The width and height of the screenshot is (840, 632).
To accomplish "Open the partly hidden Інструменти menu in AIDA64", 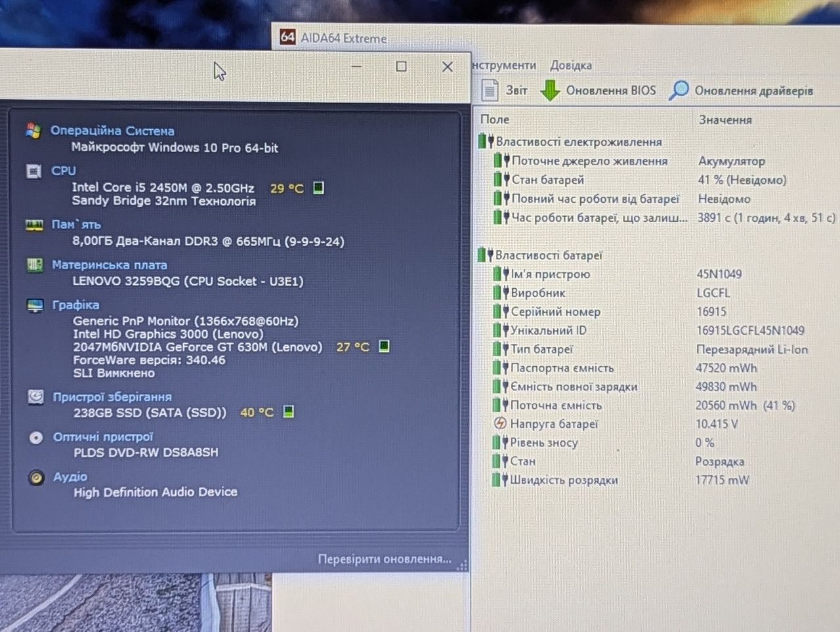I will point(504,65).
